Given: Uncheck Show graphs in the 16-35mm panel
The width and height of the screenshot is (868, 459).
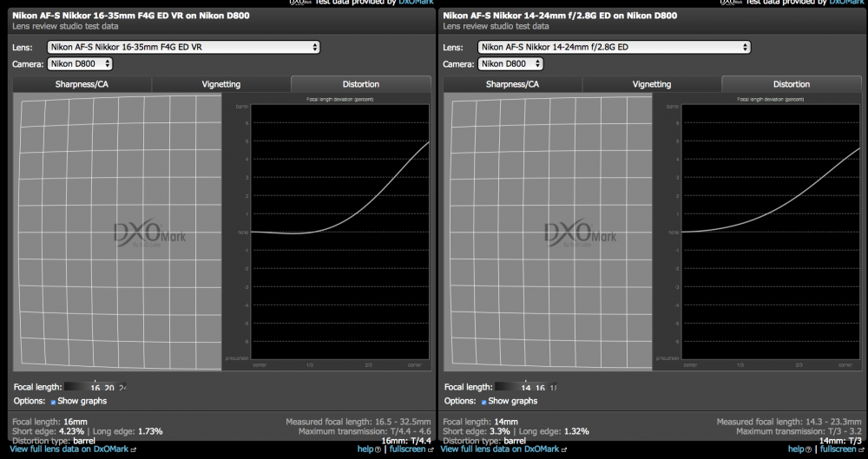Looking at the screenshot, I should point(53,402).
